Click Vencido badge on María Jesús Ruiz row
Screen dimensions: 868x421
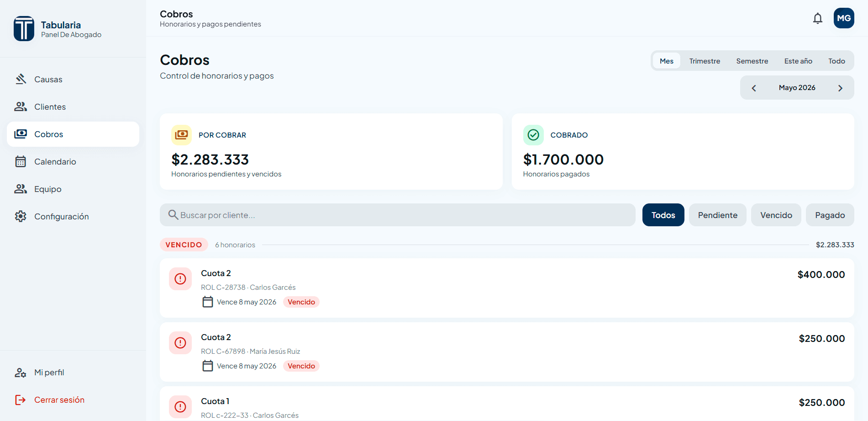[x=301, y=366]
